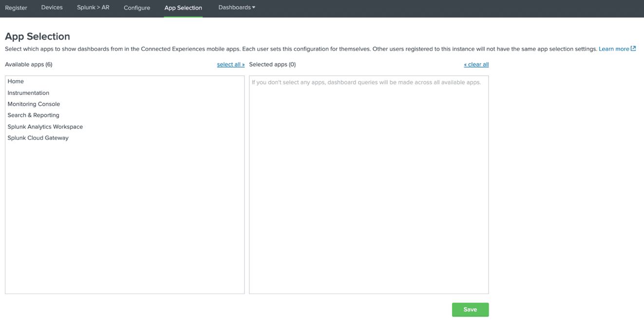
Task: Click the select all link
Action: [x=231, y=64]
